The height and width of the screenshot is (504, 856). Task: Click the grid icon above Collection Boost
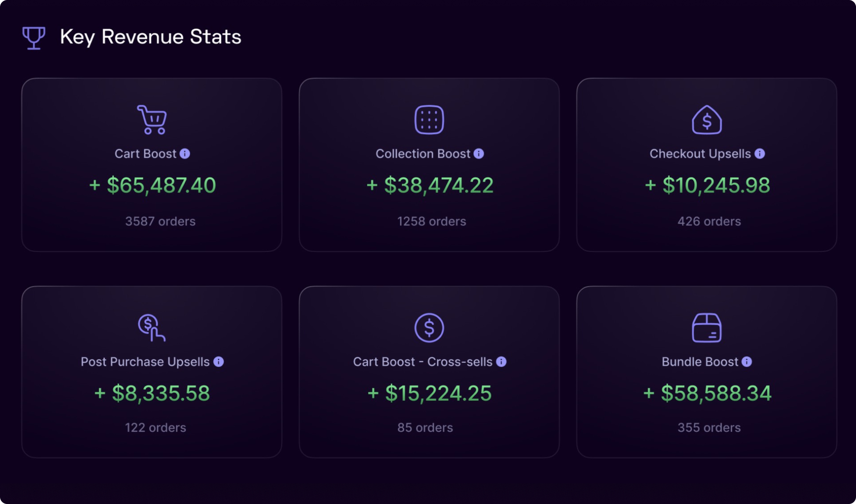tap(429, 120)
